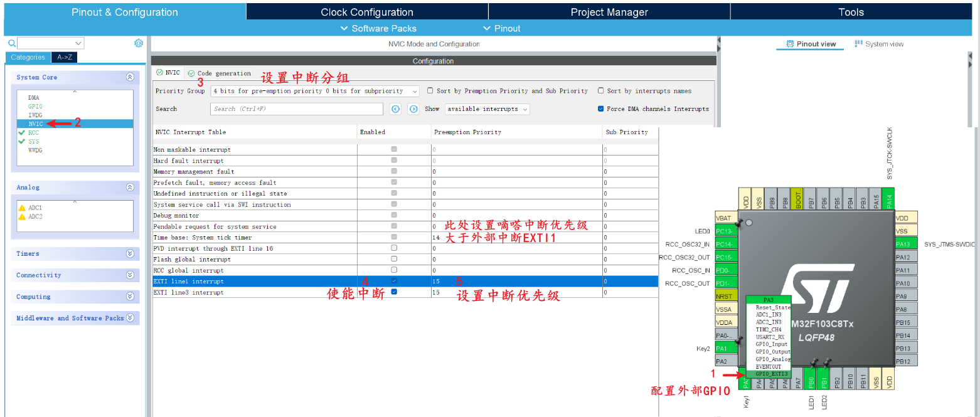
Task: Open the Show available interrupts dropdown
Action: click(487, 108)
